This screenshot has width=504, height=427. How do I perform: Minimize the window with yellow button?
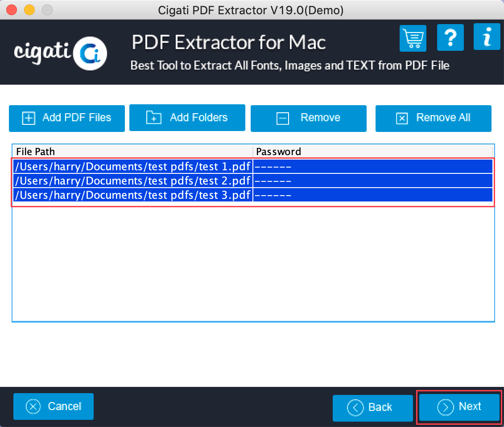[29, 10]
